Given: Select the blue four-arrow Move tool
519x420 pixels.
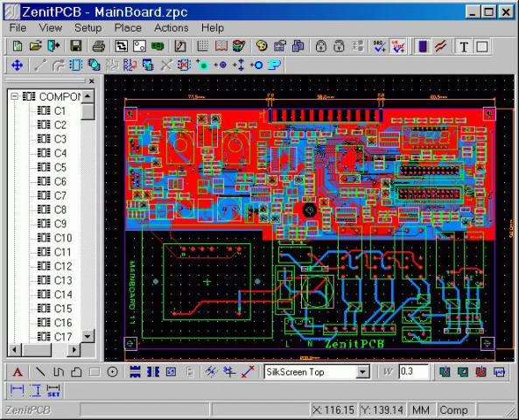Looking at the screenshot, I should coord(18,65).
